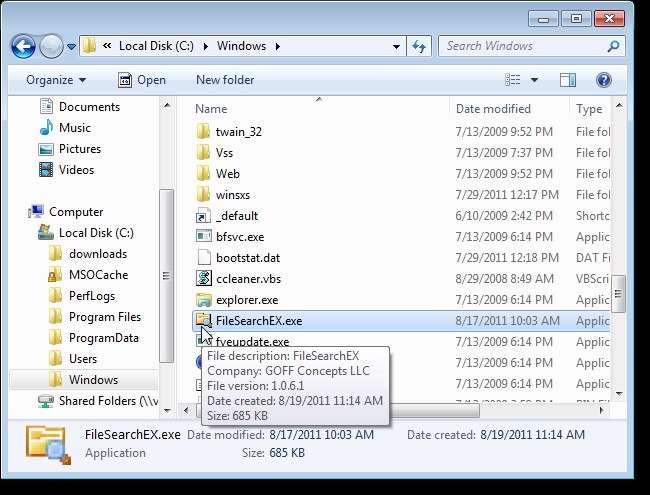Open ProgramData in the tree
The height and width of the screenshot is (495, 650).
tap(94, 338)
